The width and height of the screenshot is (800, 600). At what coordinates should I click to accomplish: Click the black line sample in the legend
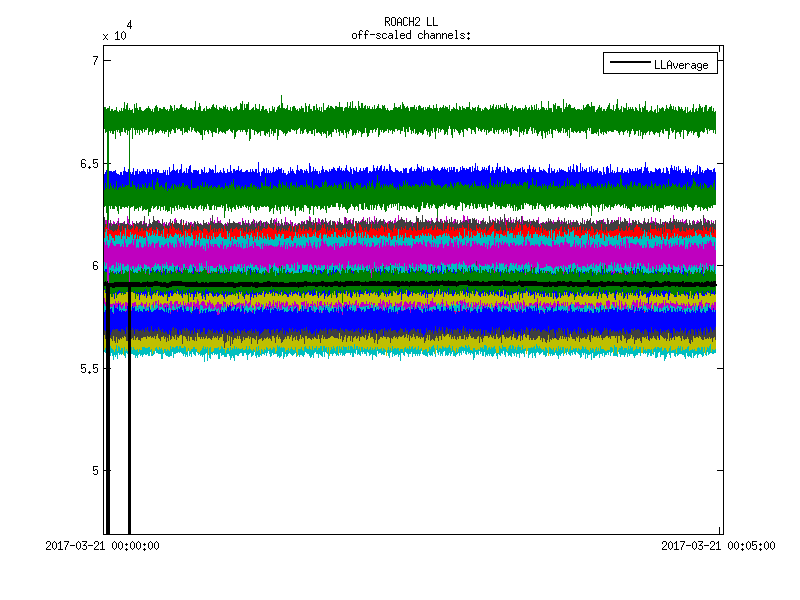pyautogui.click(x=628, y=65)
